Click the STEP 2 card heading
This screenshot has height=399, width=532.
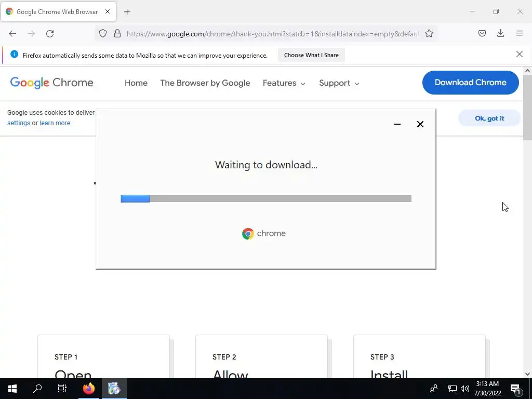click(x=224, y=357)
